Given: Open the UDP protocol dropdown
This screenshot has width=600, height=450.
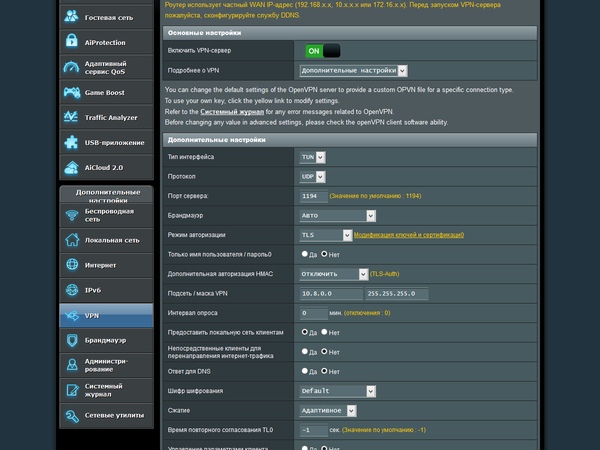Looking at the screenshot, I should (313, 176).
